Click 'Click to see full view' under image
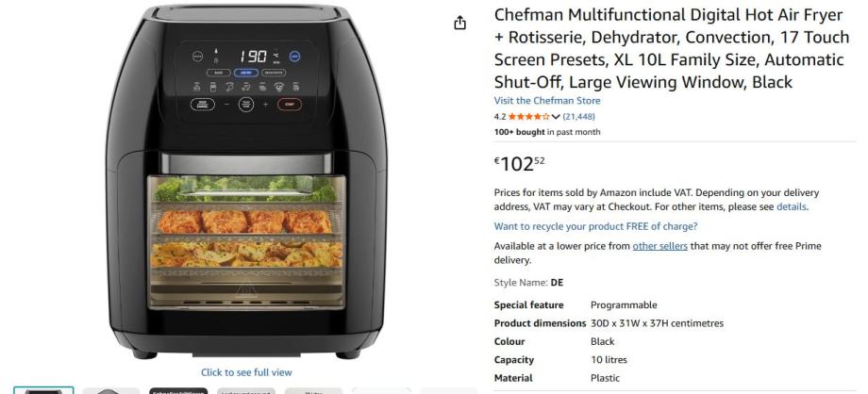This screenshot has width=868, height=394. 246,372
